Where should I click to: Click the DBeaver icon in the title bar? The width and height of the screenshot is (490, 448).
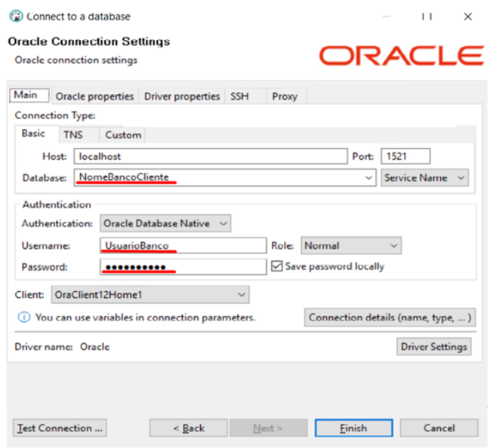[x=16, y=16]
